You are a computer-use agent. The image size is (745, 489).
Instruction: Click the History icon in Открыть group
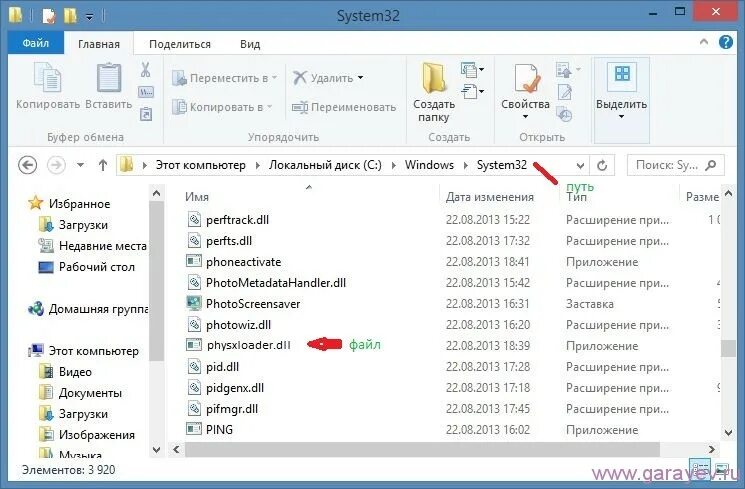point(564,114)
